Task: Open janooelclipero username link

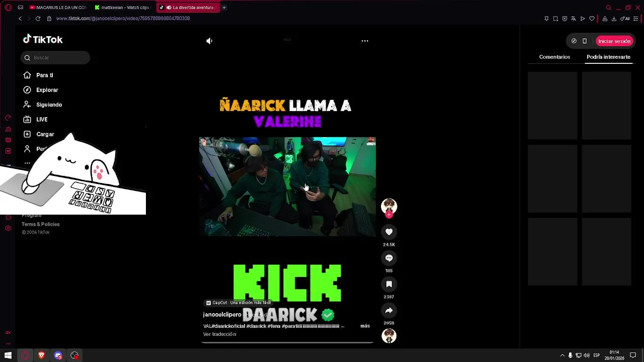Action: coord(222,315)
